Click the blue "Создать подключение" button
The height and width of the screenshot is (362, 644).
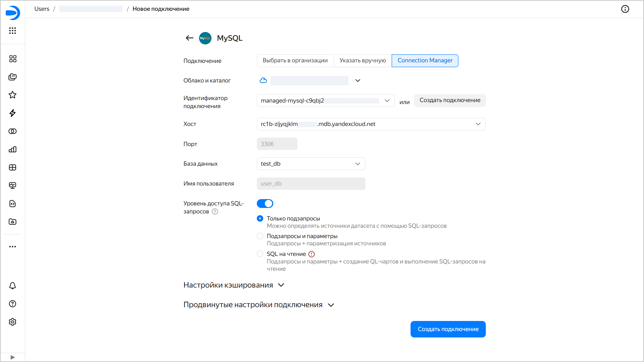448,329
